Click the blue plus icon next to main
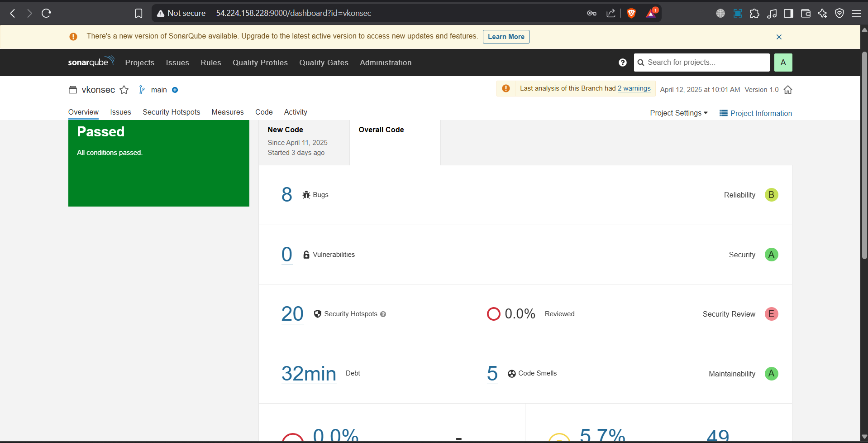Viewport: 868px width, 443px height. pos(175,90)
